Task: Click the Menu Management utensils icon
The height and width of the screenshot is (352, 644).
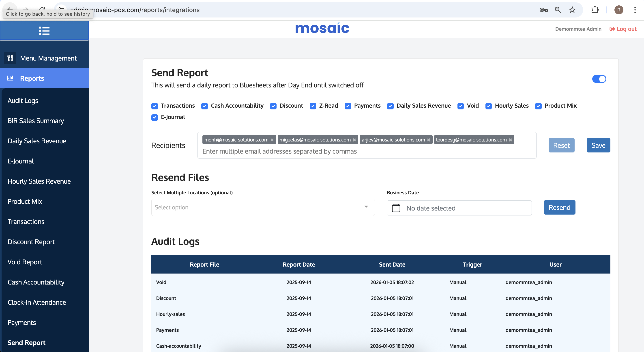Action: pyautogui.click(x=10, y=58)
